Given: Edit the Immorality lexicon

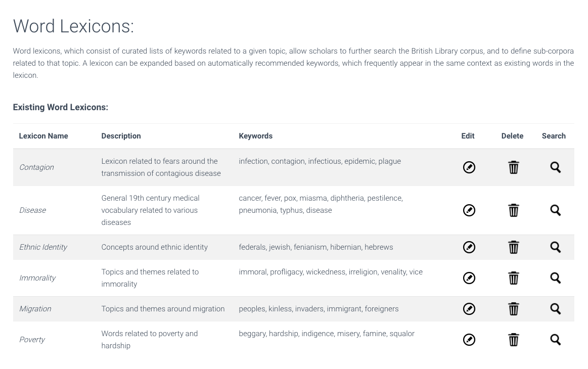Looking at the screenshot, I should 469,278.
